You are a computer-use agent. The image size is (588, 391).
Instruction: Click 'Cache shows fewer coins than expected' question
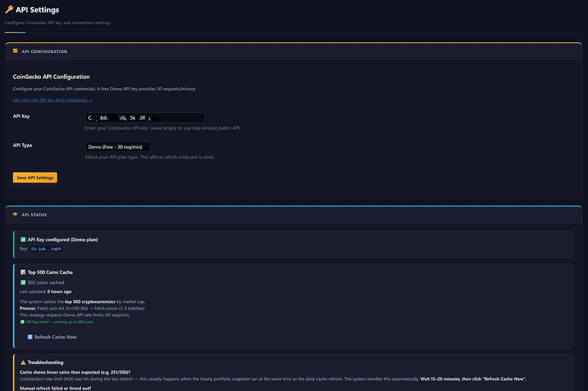click(x=75, y=372)
